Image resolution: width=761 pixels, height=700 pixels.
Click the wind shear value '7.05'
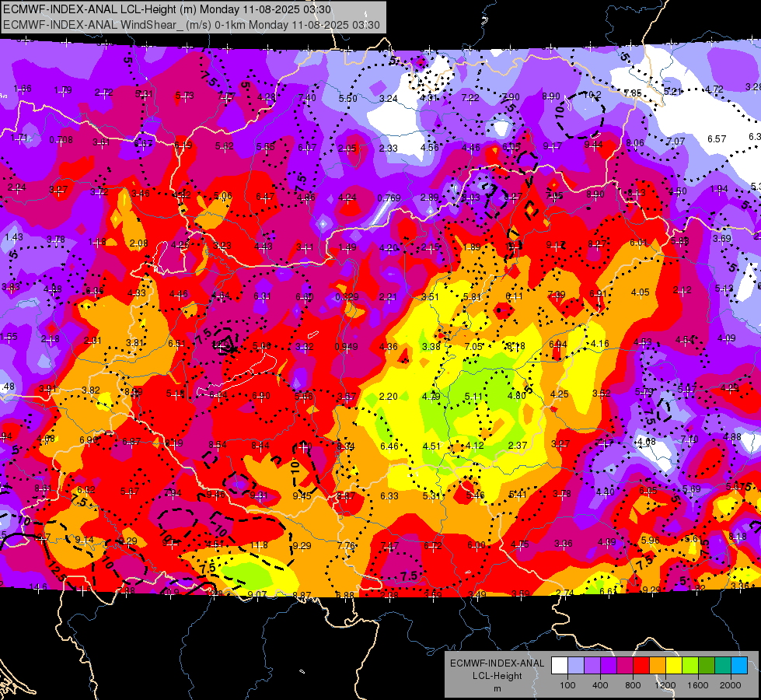(473, 346)
